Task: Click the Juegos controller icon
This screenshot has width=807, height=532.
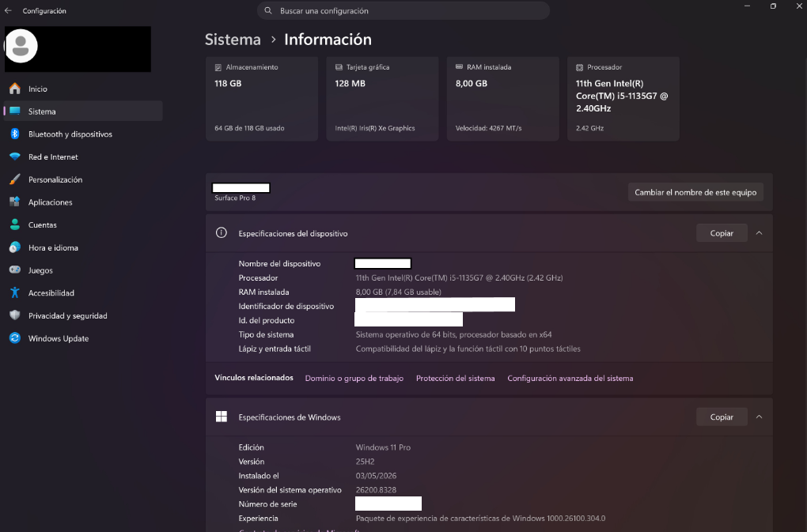Action: pos(15,270)
